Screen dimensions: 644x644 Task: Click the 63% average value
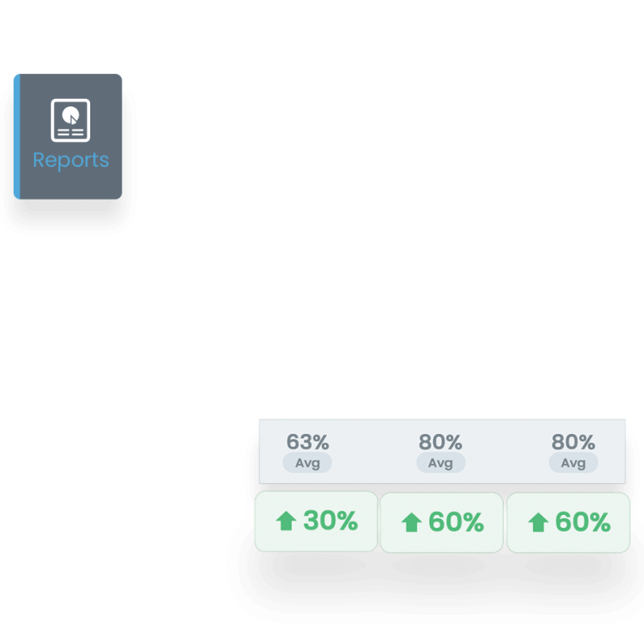point(308,442)
